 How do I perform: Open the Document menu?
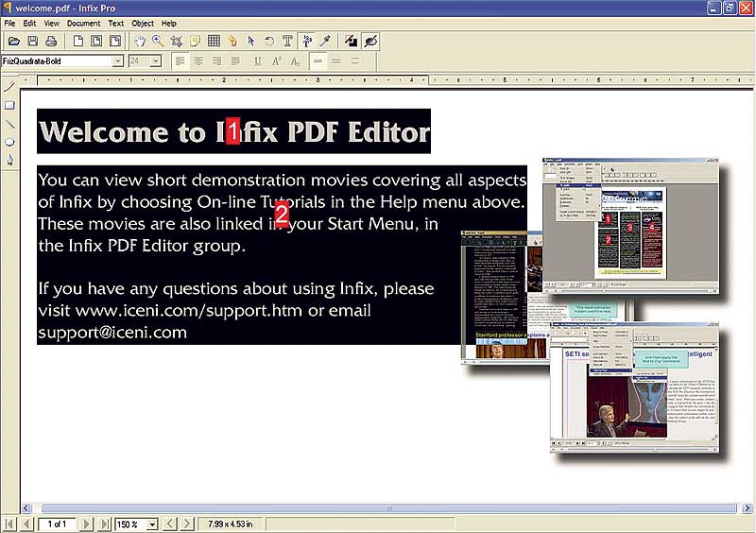tap(83, 23)
